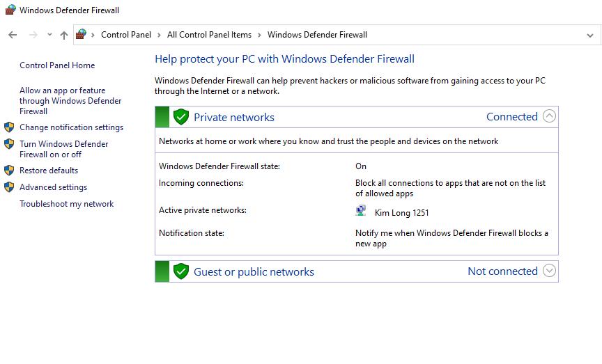The width and height of the screenshot is (602, 364).
Task: Open the address bar history dropdown
Action: pyautogui.click(x=590, y=35)
